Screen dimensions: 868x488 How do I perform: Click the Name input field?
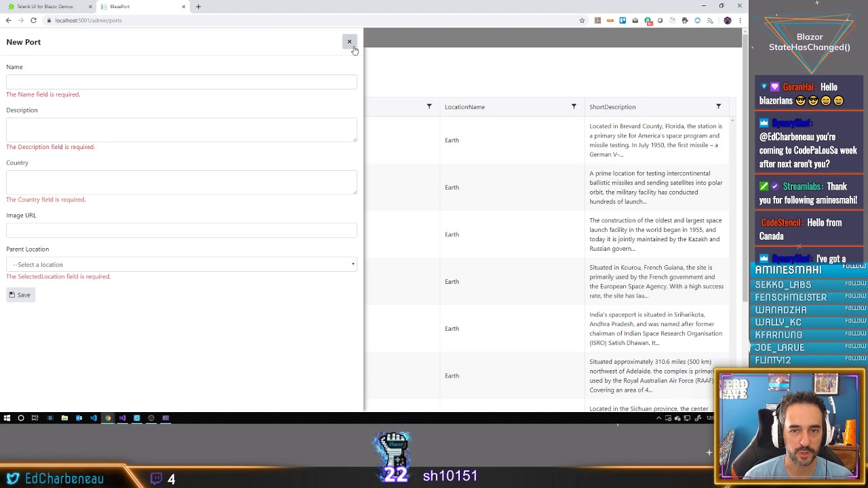181,81
